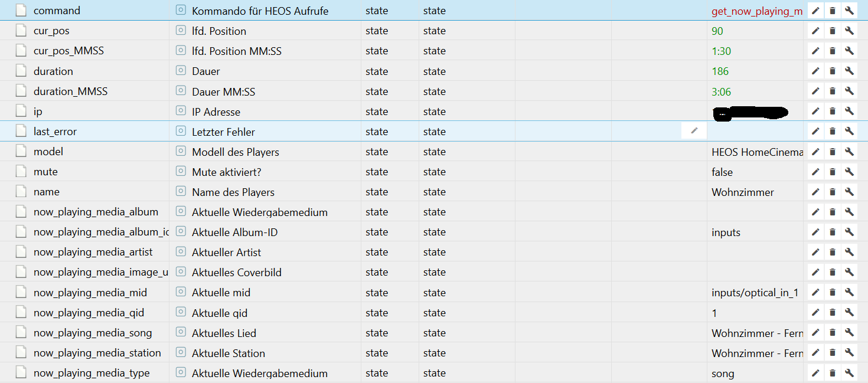
Task: Click small pencil in last_error value cell
Action: (694, 131)
